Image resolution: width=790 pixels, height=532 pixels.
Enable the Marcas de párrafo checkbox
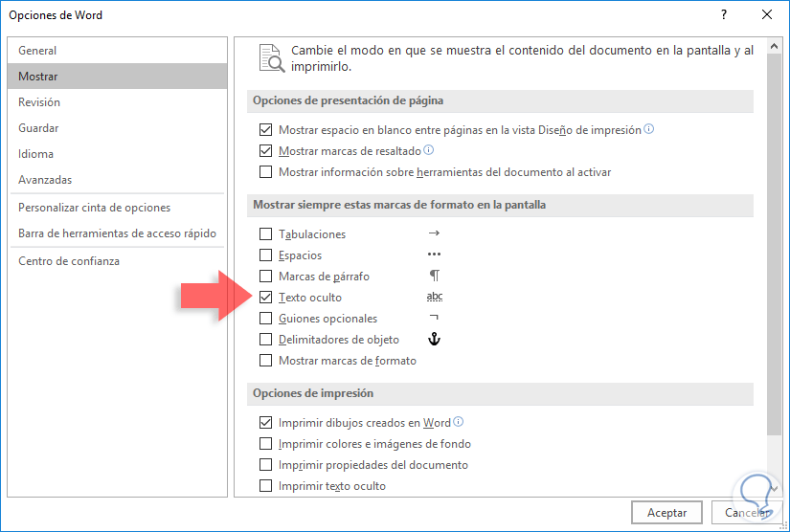tap(266, 277)
